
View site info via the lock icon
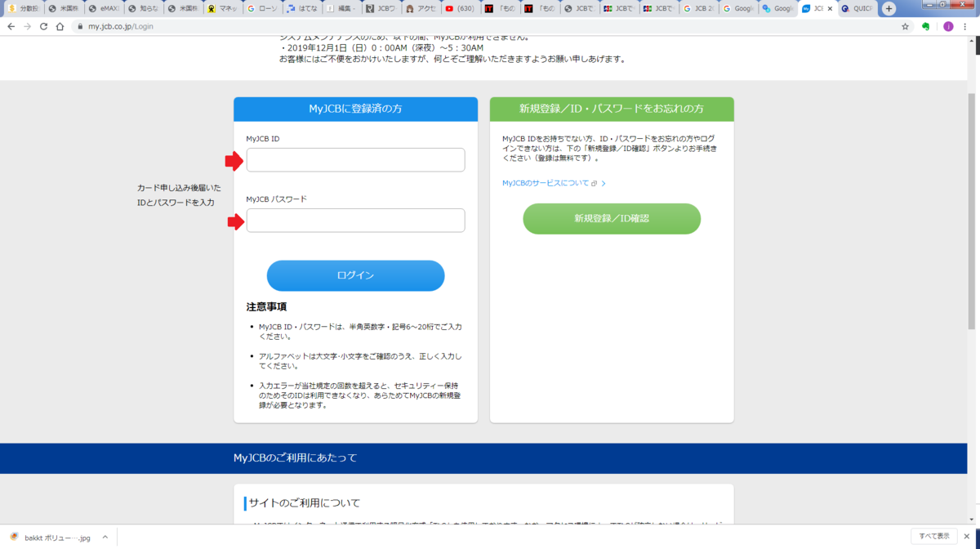[80, 26]
